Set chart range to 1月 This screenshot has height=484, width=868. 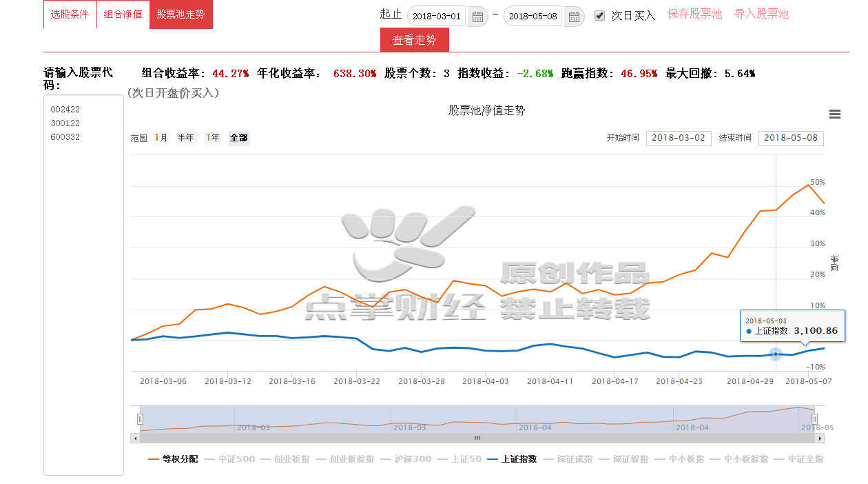(x=161, y=138)
